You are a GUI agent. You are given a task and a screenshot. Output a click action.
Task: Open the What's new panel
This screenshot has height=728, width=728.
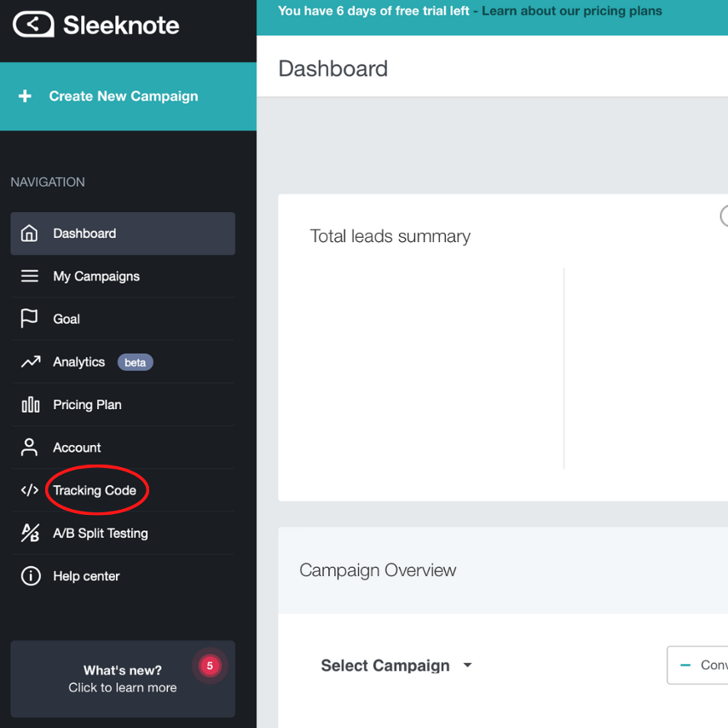123,679
